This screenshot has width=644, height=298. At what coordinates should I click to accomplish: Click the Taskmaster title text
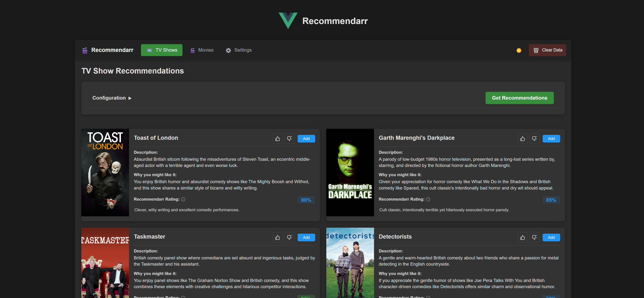click(x=150, y=237)
